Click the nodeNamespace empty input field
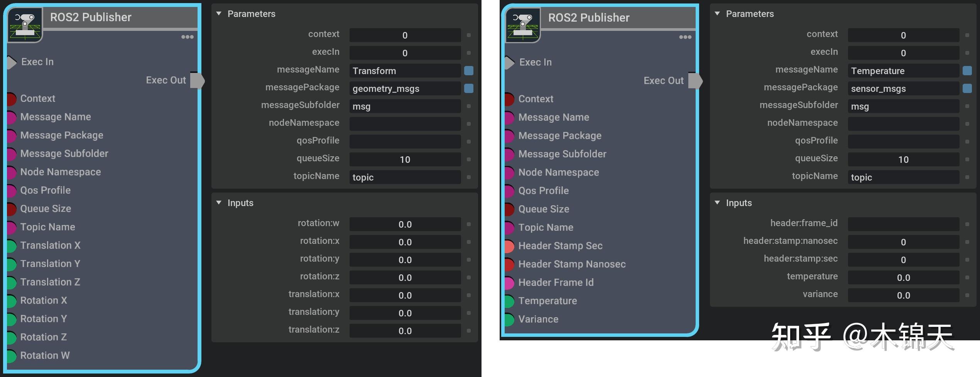980x377 pixels. [404, 124]
